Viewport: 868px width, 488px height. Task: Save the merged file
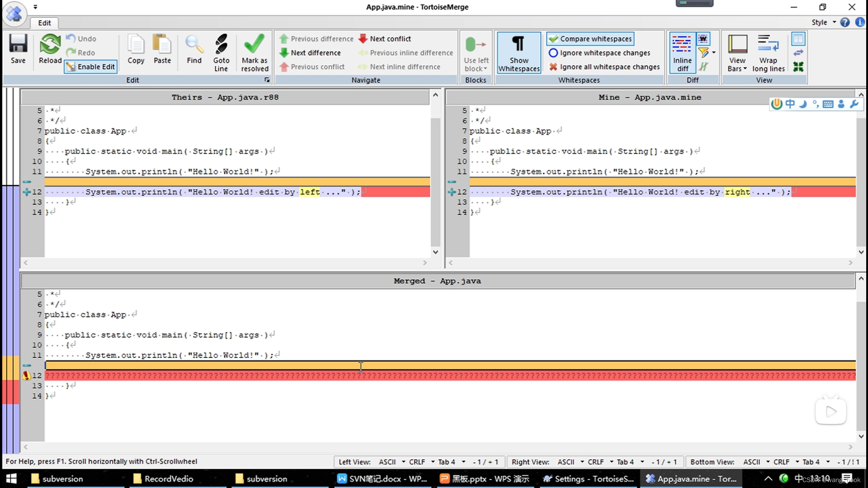[18, 49]
